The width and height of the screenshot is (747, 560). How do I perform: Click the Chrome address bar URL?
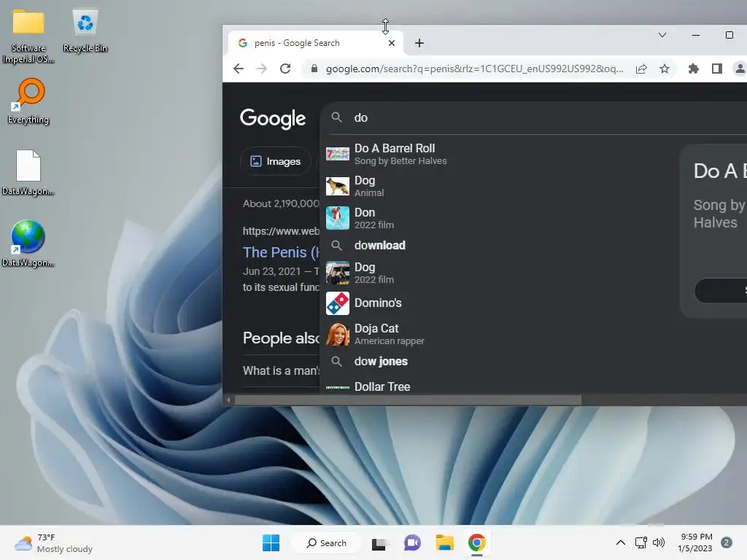pyautogui.click(x=474, y=69)
